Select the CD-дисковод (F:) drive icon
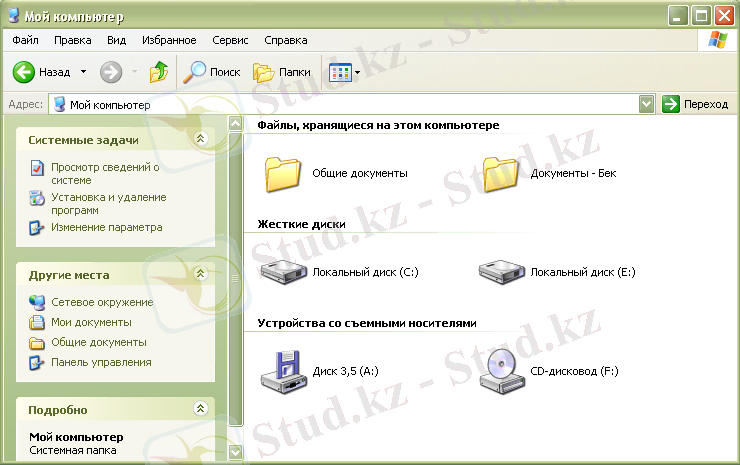The width and height of the screenshot is (740, 465). (502, 372)
